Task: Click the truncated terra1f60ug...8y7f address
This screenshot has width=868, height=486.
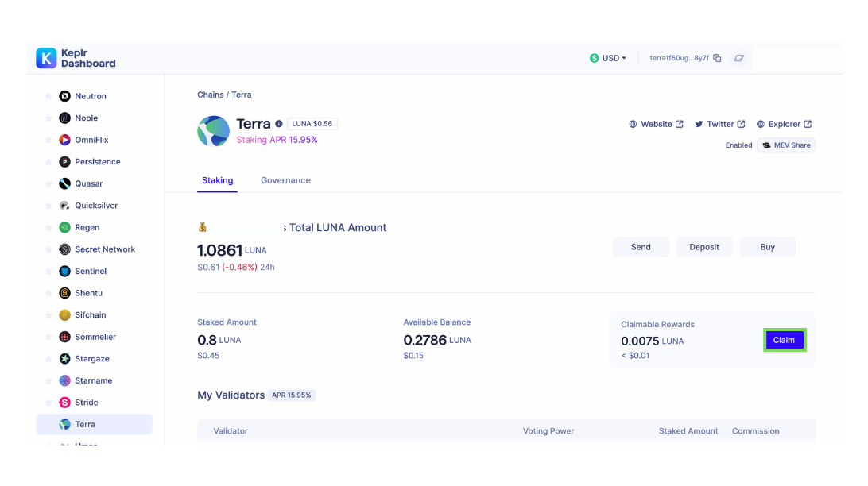Action: [680, 58]
